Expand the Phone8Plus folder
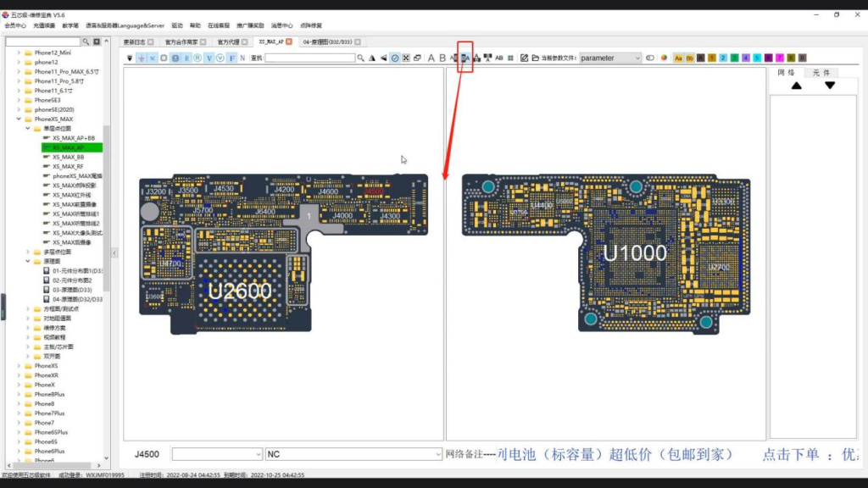 [x=19, y=395]
